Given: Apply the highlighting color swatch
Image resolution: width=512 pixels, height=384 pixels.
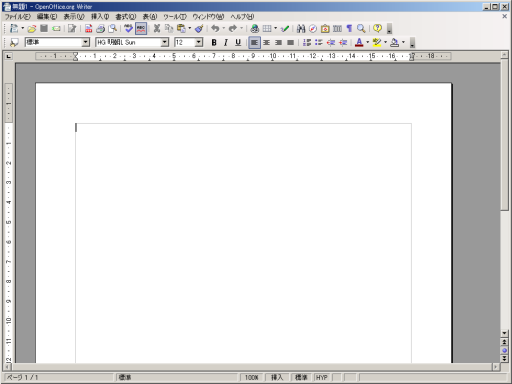Looking at the screenshot, I should tap(377, 42).
